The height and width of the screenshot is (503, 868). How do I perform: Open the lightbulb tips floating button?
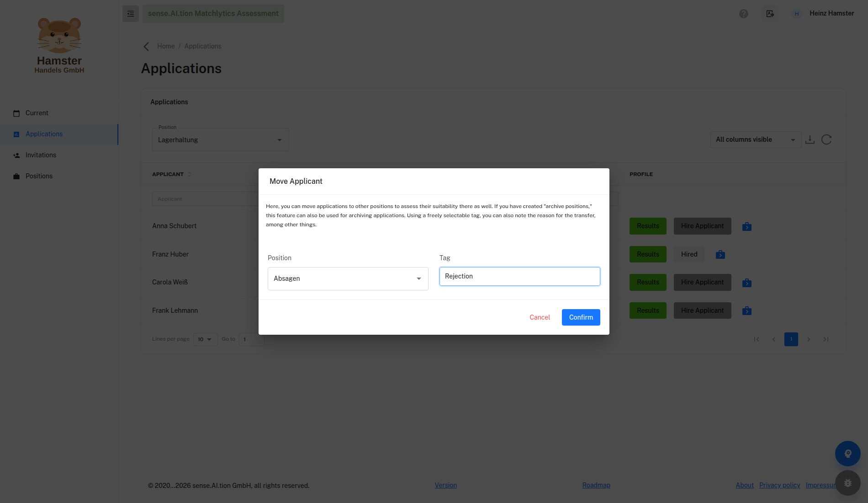point(848,454)
